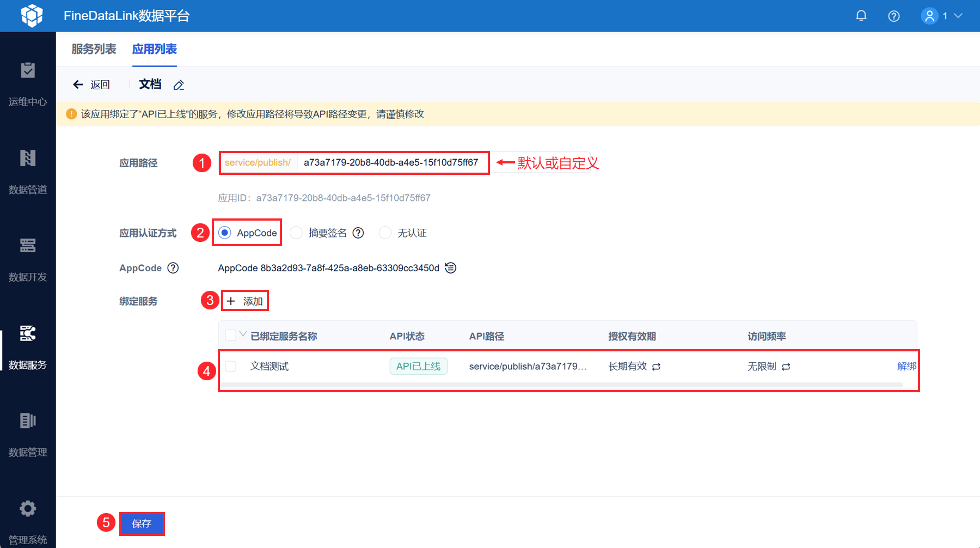Open 数据服务 in the sidebar
This screenshot has width=980, height=548.
tap(28, 348)
